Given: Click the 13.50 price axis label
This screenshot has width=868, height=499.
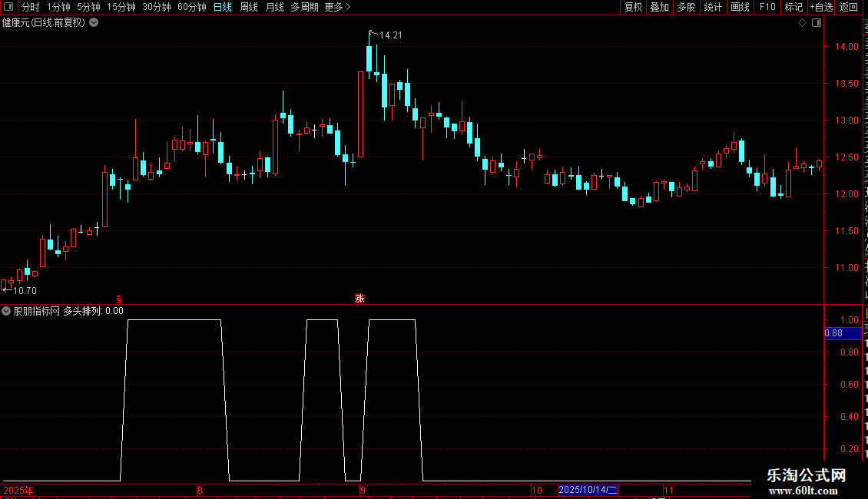Looking at the screenshot, I should pyautogui.click(x=846, y=84).
